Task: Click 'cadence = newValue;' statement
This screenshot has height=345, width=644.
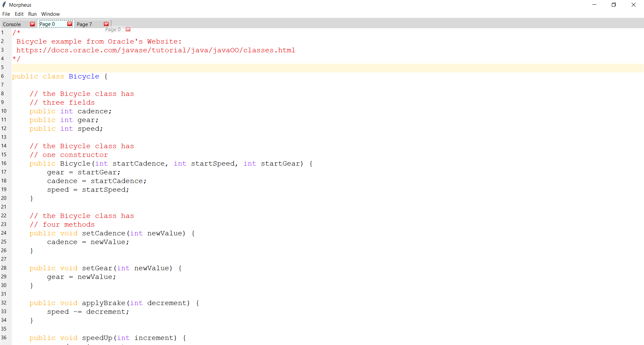Action: [88, 242]
